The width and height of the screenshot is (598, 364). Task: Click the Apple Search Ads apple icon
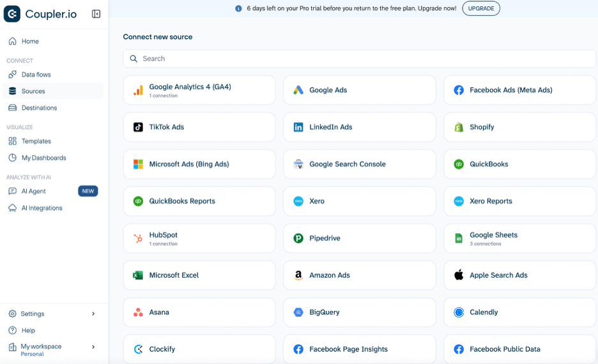(x=459, y=275)
